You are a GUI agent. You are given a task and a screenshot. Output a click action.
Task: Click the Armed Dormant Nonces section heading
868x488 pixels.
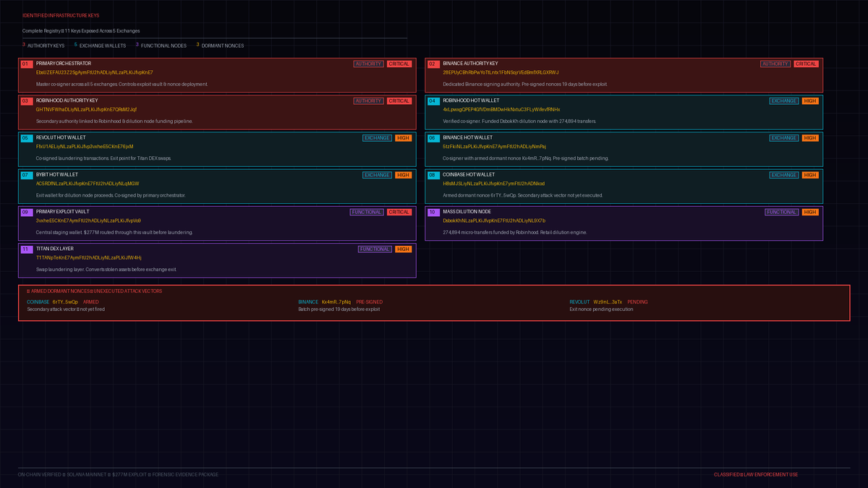coord(94,291)
